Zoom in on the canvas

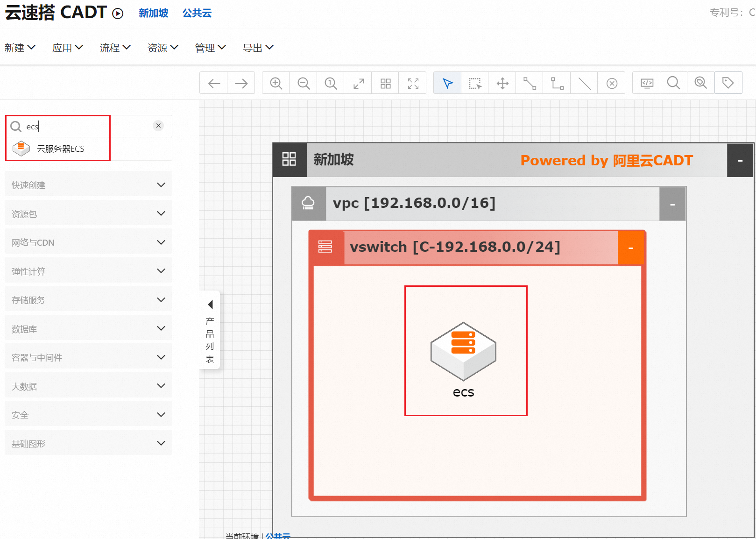tap(276, 83)
